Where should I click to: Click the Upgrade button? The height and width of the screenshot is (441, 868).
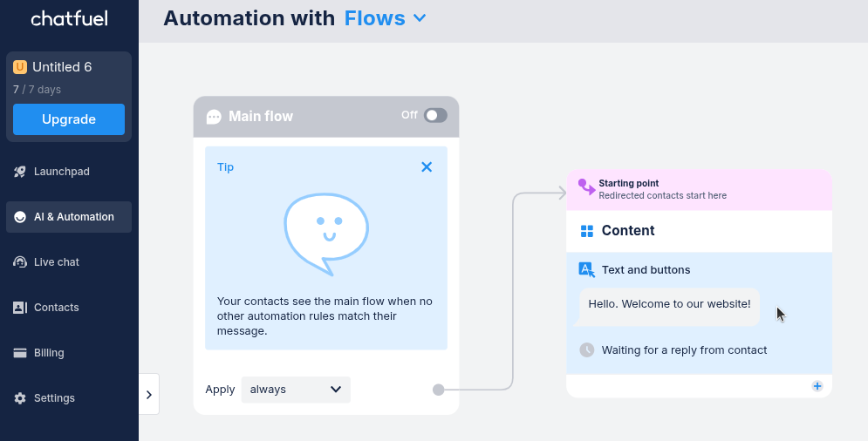tap(69, 119)
